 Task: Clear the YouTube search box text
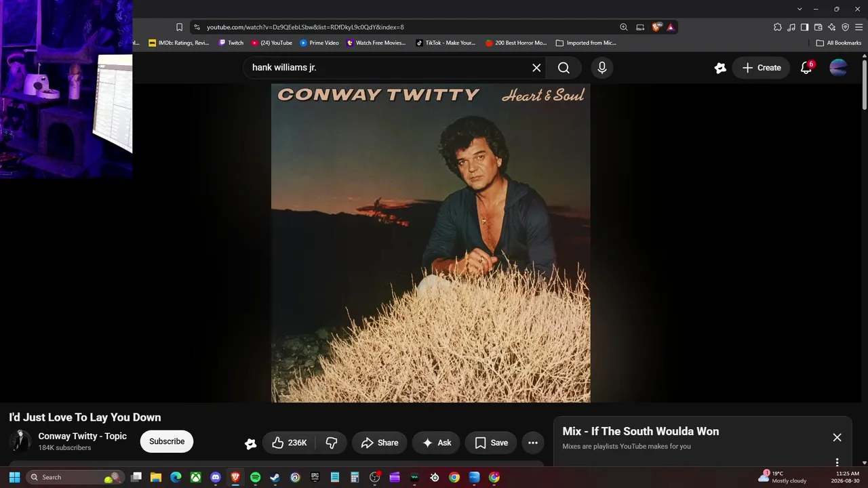pos(536,68)
